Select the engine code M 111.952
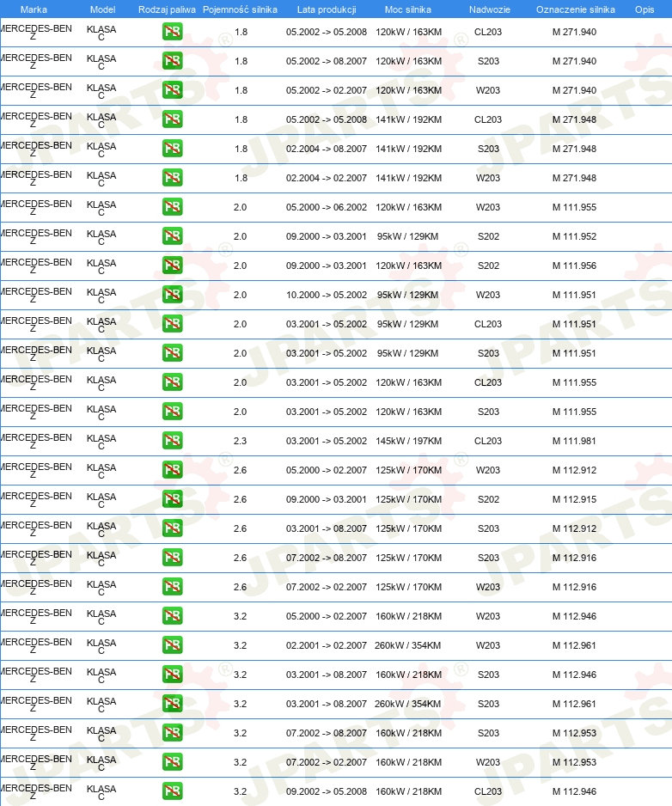Screen dimensions: 672x806 pos(574,236)
